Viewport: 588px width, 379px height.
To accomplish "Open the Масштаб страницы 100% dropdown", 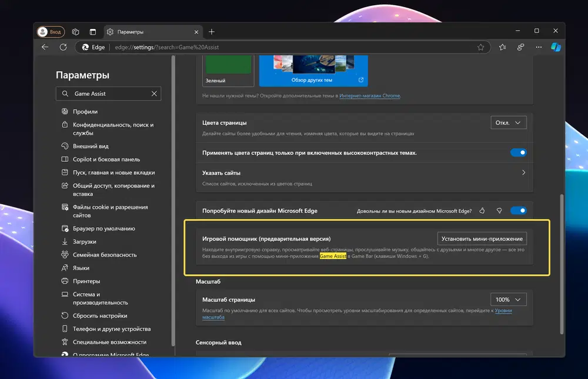I will 509,300.
